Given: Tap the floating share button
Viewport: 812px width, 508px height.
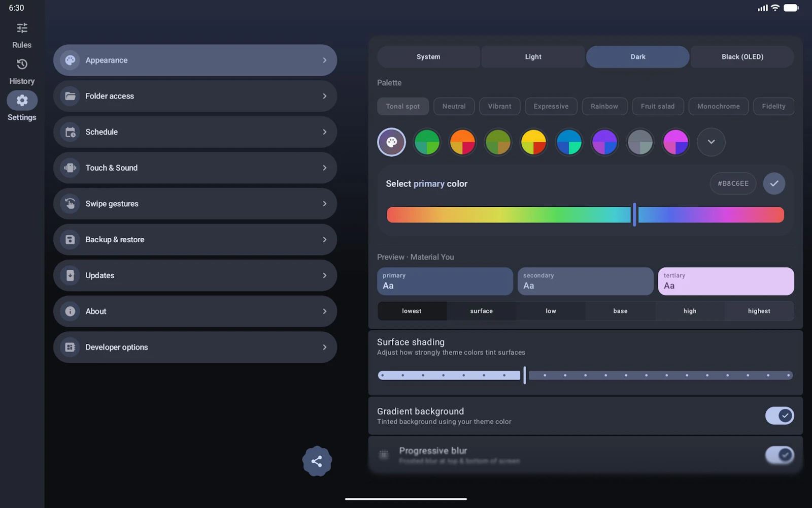Looking at the screenshot, I should click(317, 461).
